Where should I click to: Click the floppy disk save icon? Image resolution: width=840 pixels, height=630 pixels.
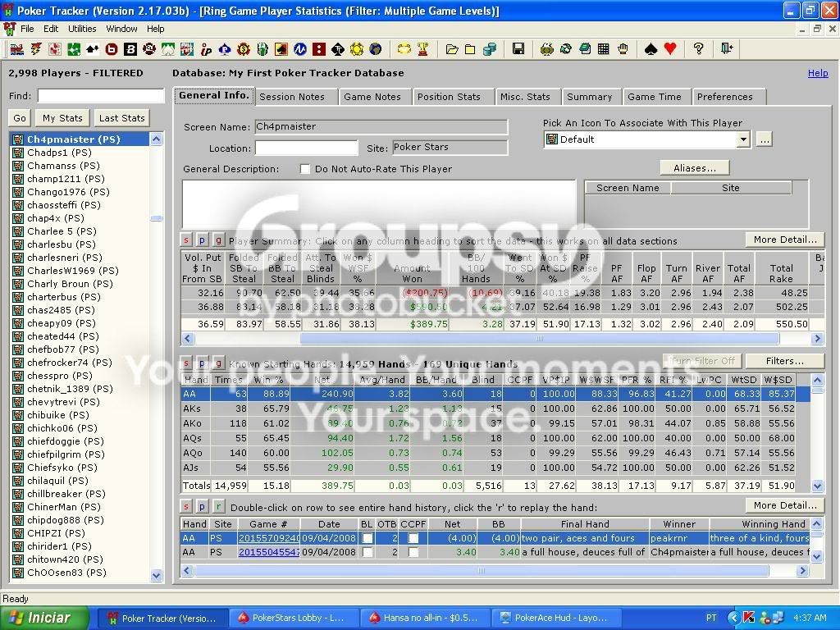518,49
